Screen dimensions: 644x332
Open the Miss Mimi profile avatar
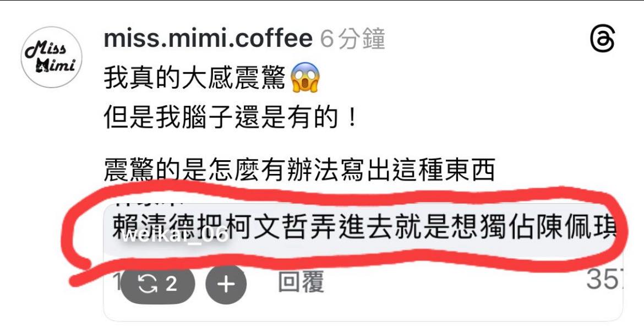coord(51,57)
